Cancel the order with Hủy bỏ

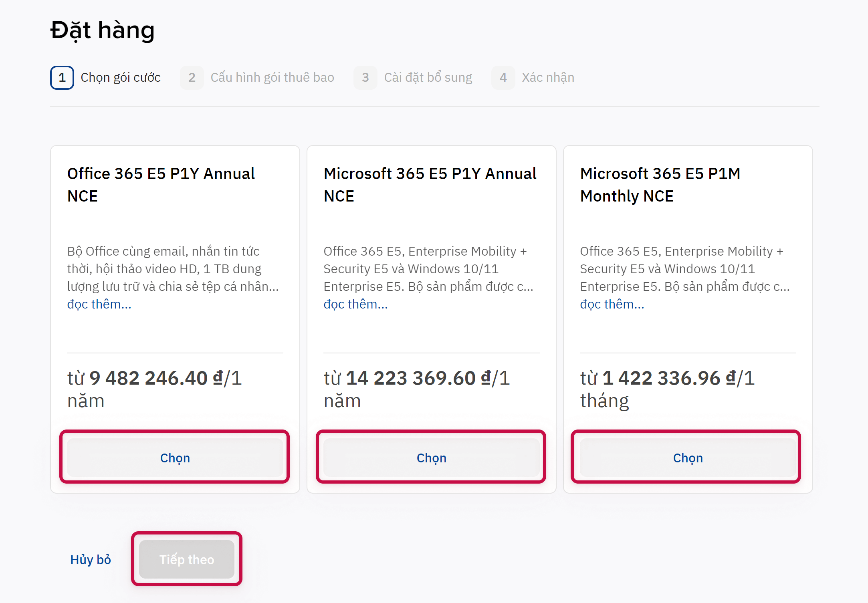pos(91,559)
